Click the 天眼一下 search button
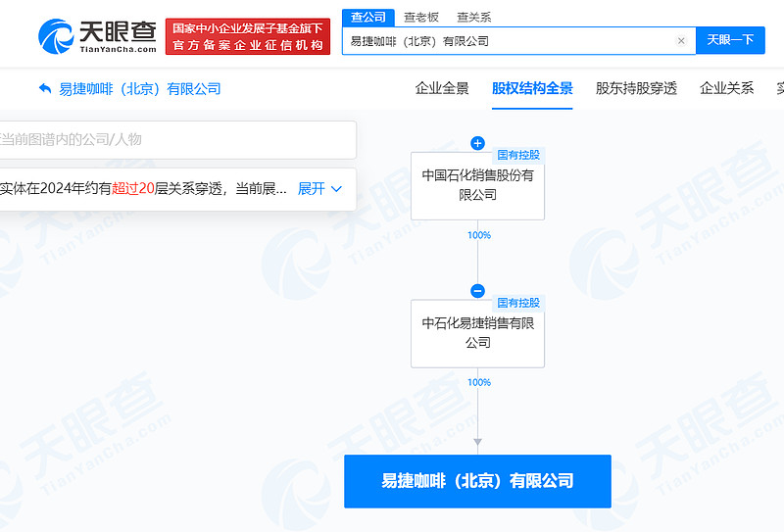Image resolution: width=784 pixels, height=532 pixels. pos(730,40)
